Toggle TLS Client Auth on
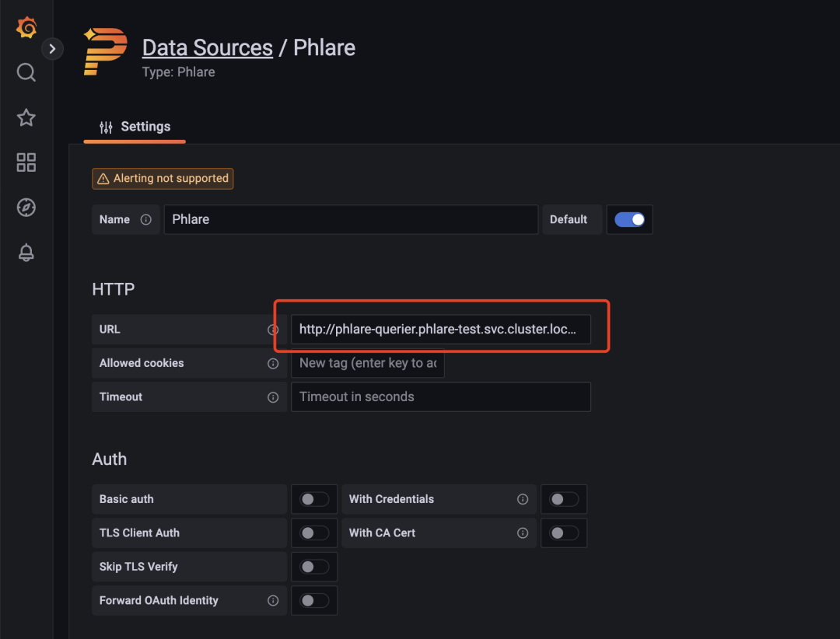Viewport: 840px width, 639px height. [x=314, y=533]
